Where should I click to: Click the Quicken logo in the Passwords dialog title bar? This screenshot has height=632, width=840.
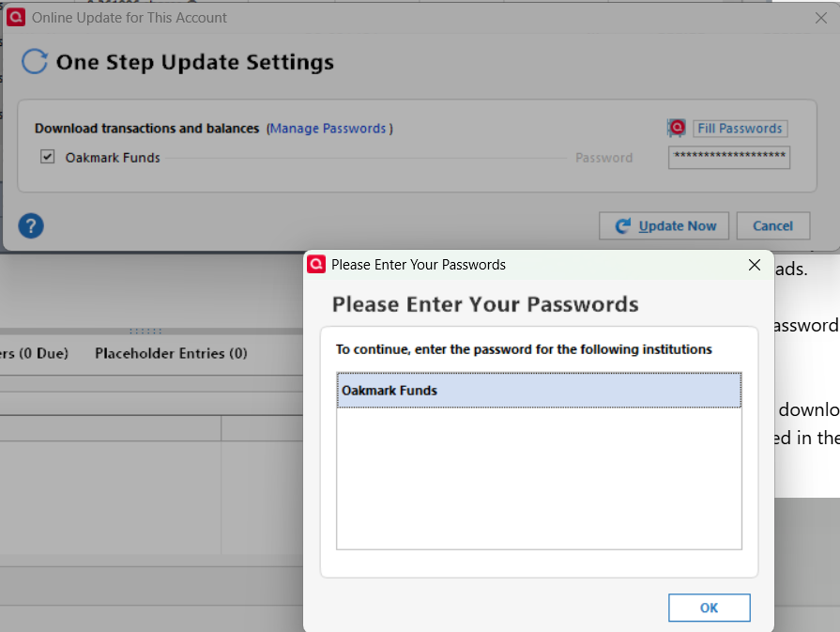pos(316,264)
